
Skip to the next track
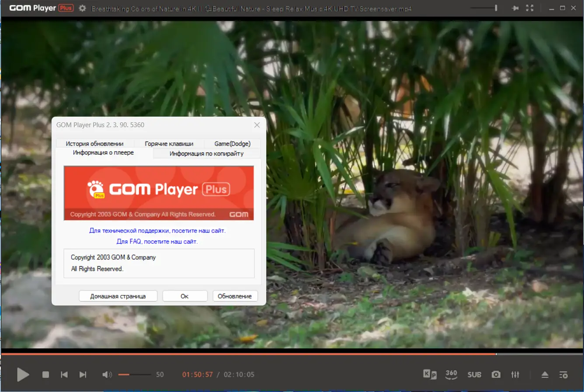pyautogui.click(x=83, y=375)
